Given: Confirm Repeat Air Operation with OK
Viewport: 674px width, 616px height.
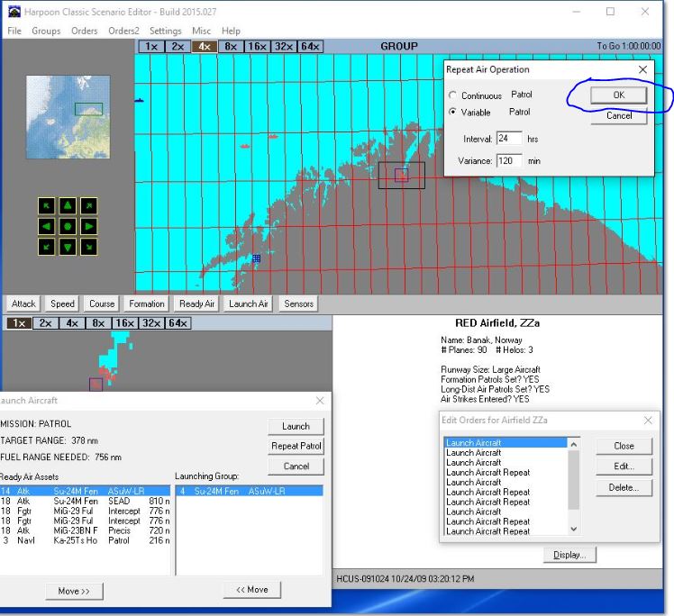Looking at the screenshot, I should [x=619, y=95].
